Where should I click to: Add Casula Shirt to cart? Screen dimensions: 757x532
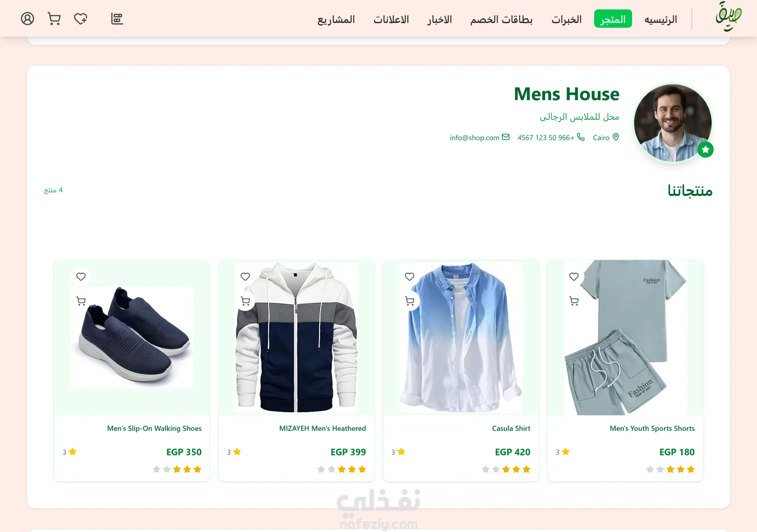[410, 301]
